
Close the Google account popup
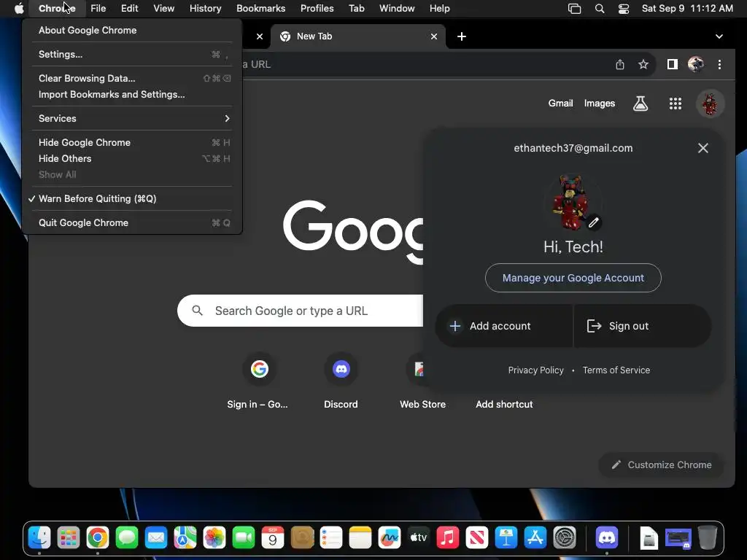(x=703, y=148)
